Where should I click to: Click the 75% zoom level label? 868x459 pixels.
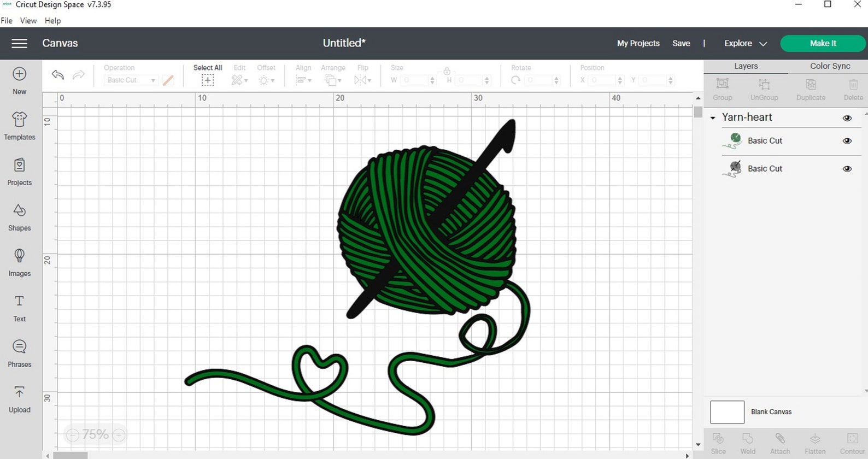pos(96,435)
